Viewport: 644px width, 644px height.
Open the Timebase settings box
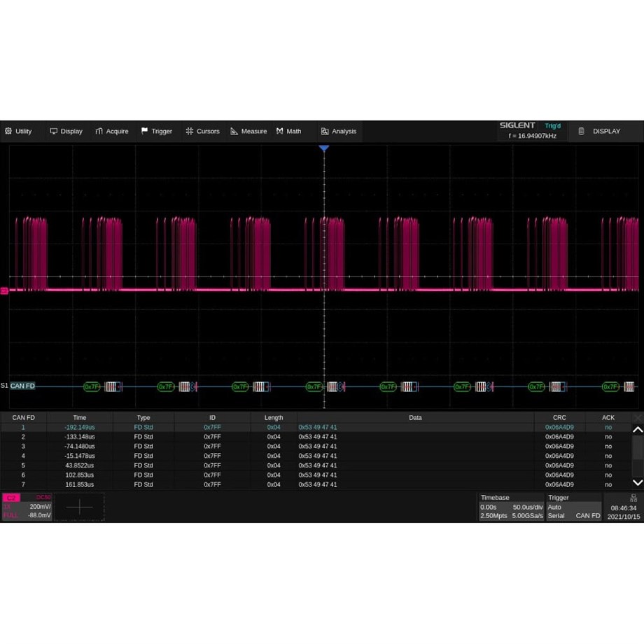[x=511, y=507]
